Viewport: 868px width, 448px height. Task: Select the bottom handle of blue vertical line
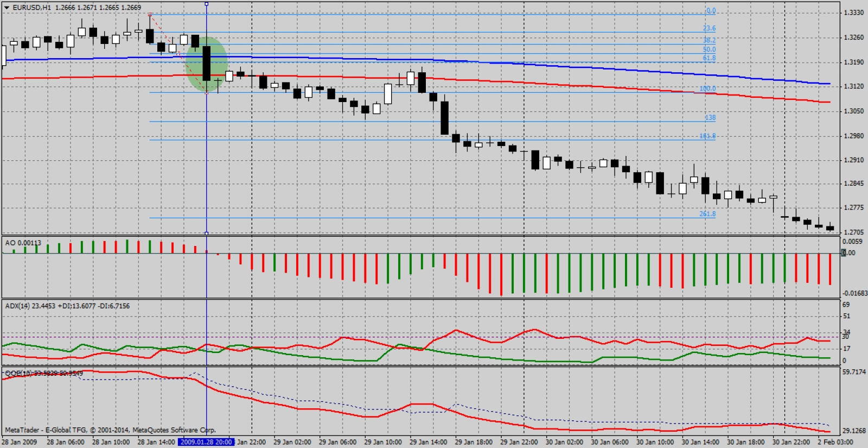pyautogui.click(x=206, y=234)
